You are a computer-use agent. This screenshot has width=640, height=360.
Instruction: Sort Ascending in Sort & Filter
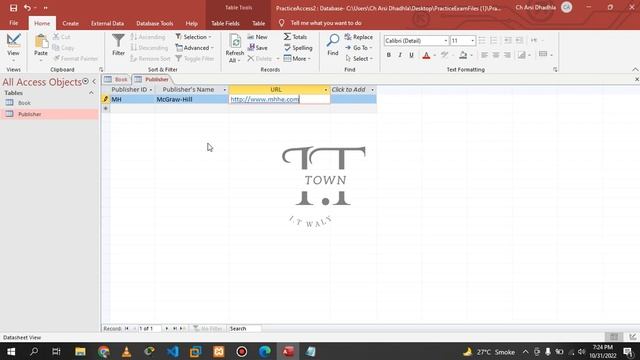(x=148, y=37)
